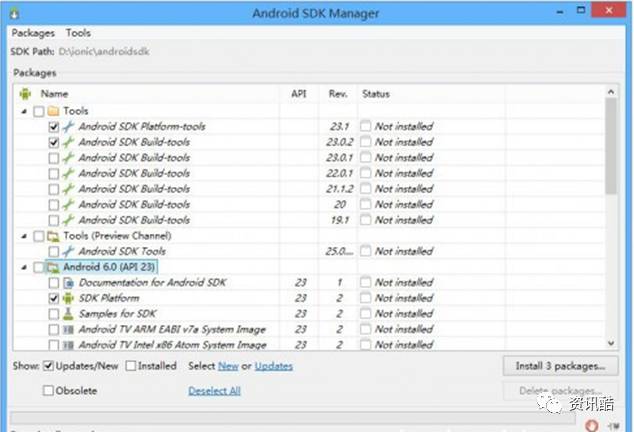634x432 pixels.
Task: Check the Android SDK Tools checkbox
Action: point(53,251)
